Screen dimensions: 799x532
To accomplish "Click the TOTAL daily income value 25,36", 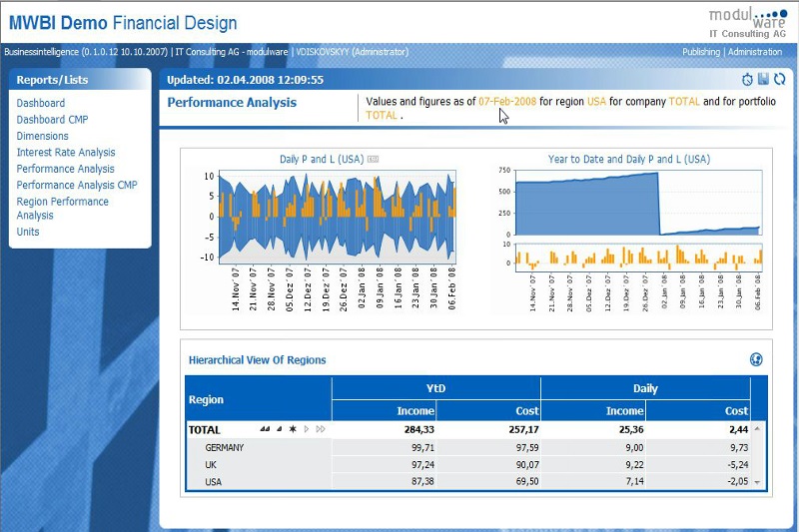I will click(631, 429).
